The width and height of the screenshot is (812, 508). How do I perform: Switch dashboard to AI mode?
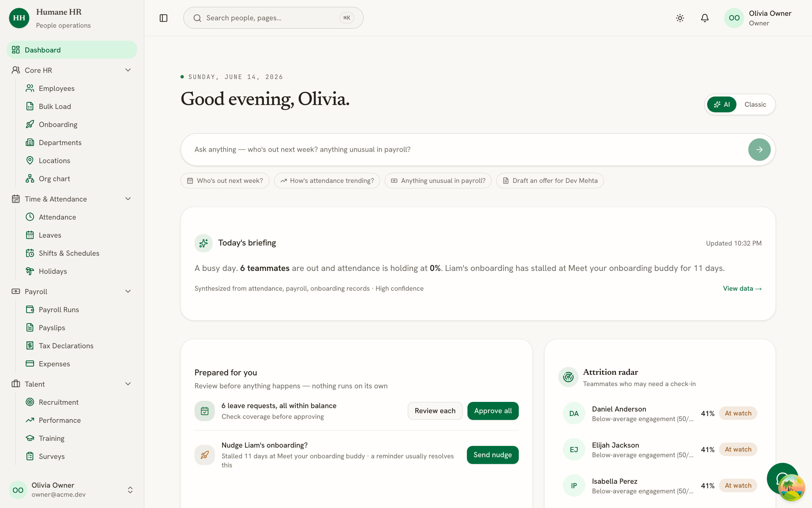pyautogui.click(x=721, y=104)
